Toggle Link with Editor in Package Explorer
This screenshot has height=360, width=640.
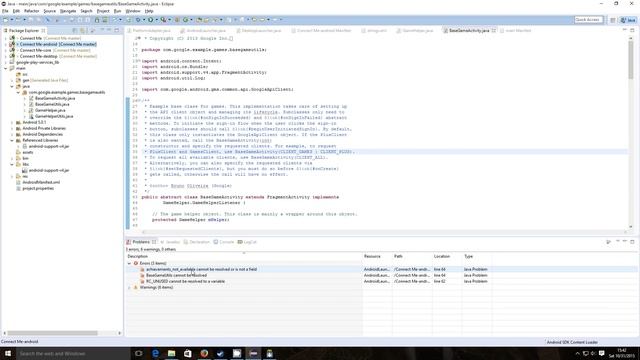83,31
